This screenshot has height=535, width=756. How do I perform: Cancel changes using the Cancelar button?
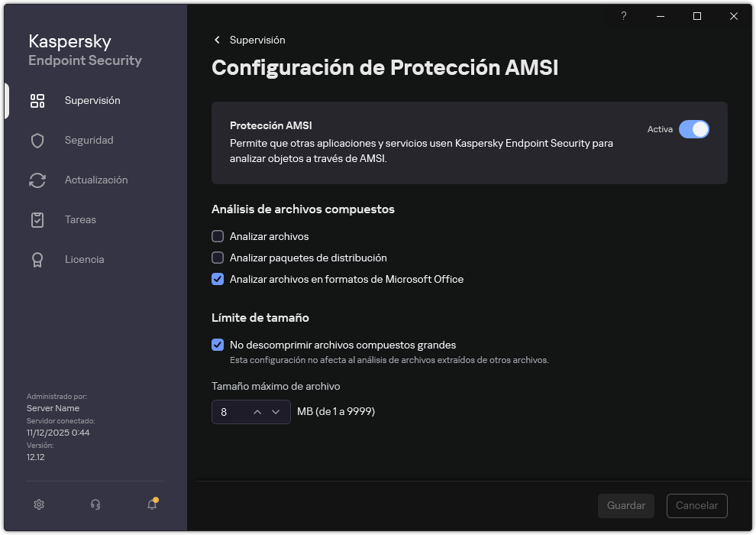696,505
